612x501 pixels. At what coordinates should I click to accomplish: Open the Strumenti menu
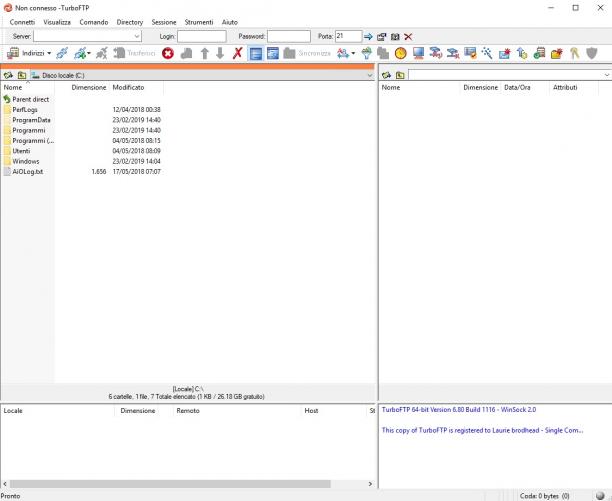point(199,22)
